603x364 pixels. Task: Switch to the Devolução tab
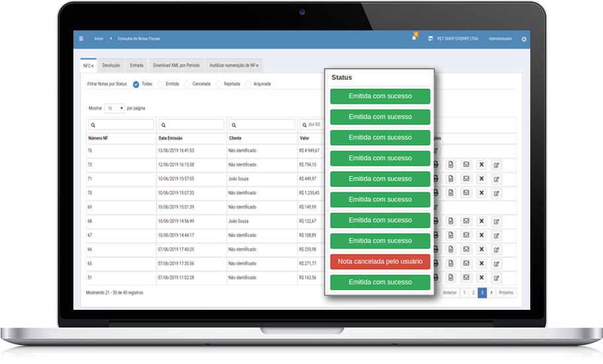pos(111,65)
